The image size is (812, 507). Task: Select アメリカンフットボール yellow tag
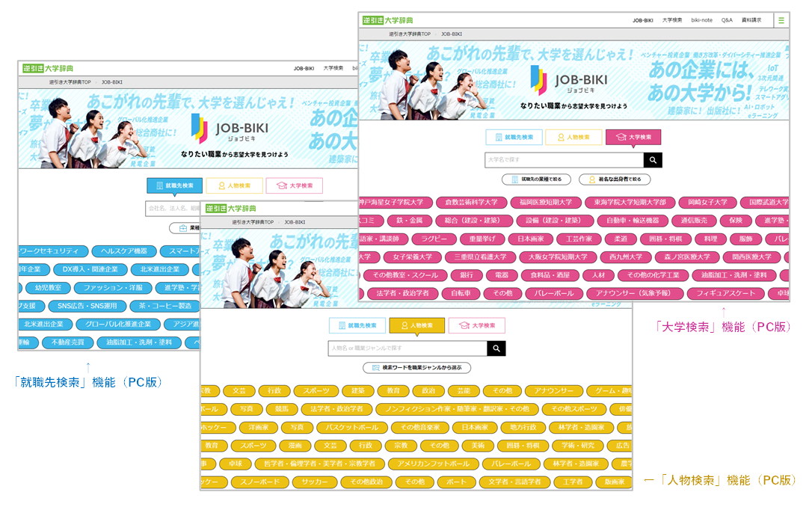pos(433,464)
